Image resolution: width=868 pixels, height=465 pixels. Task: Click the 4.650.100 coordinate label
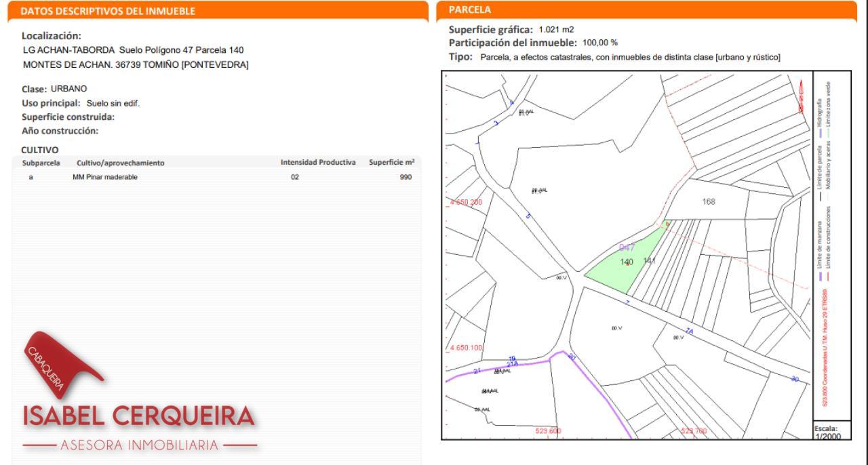467,348
